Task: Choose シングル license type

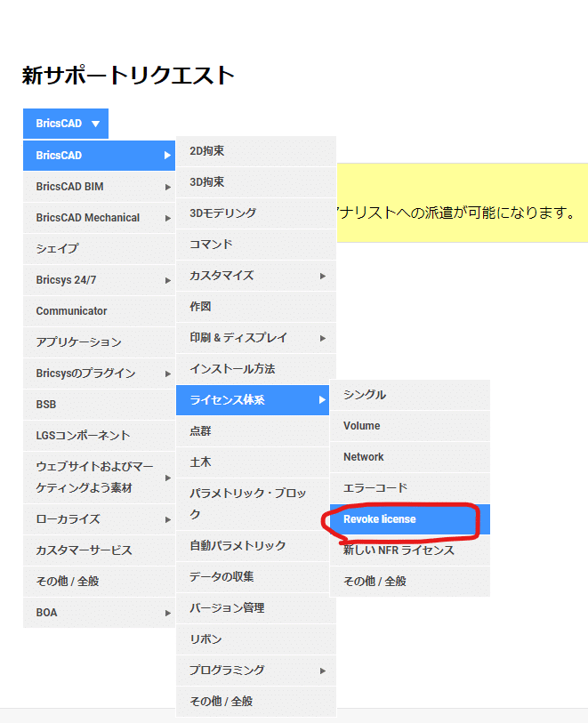Action: 410,395
